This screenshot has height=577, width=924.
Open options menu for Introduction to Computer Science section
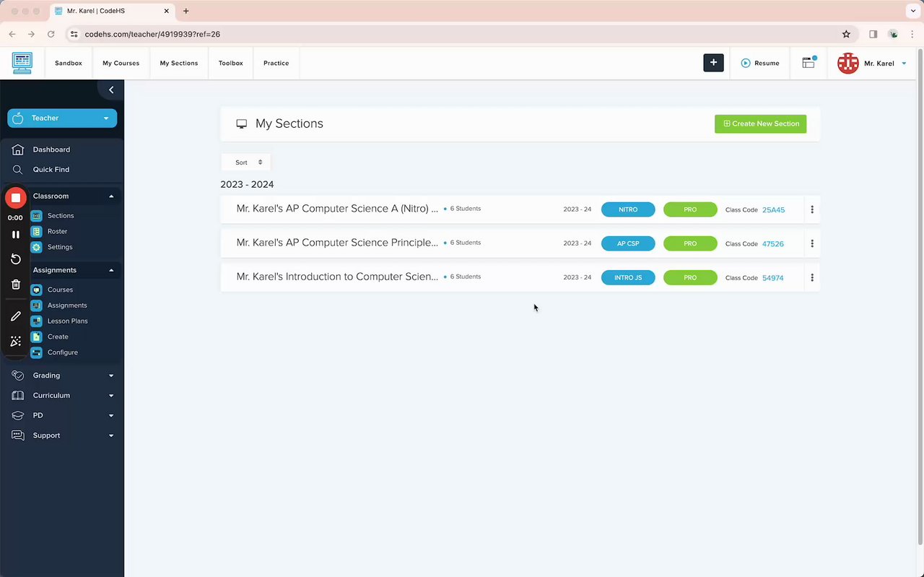coord(812,277)
